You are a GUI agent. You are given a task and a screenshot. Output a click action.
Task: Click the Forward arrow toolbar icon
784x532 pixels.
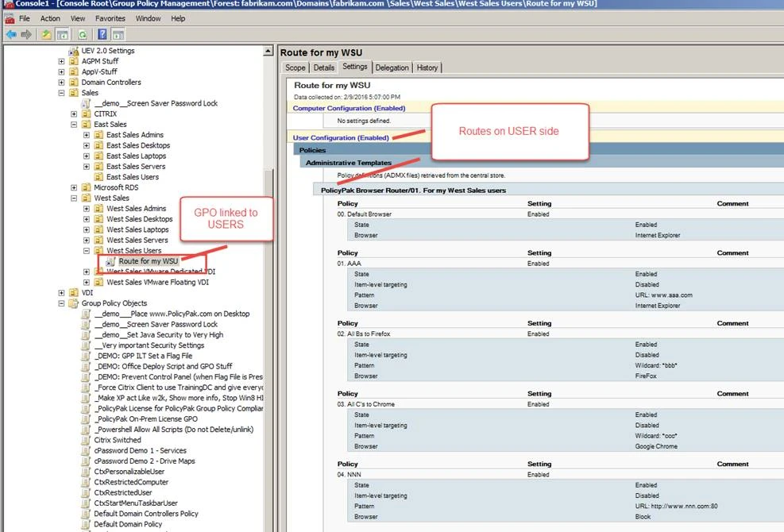pos(26,34)
